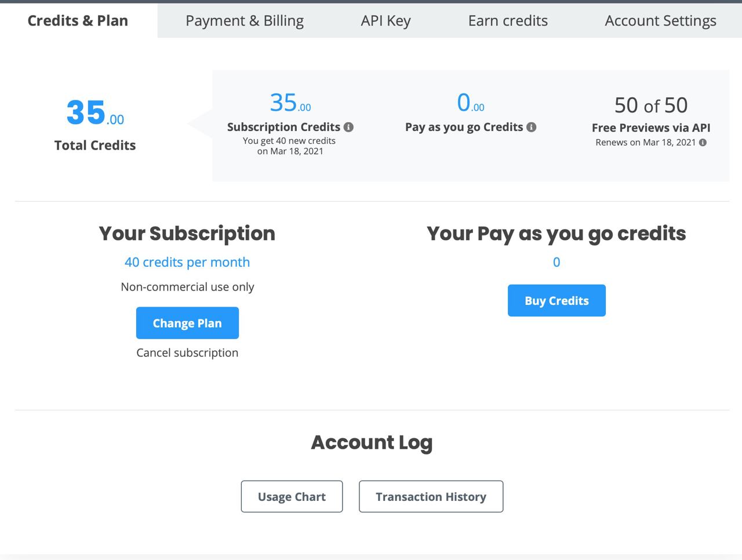Viewport: 742px width, 560px height.
Task: Click info icon beside Subscription Credits
Action: tap(348, 127)
